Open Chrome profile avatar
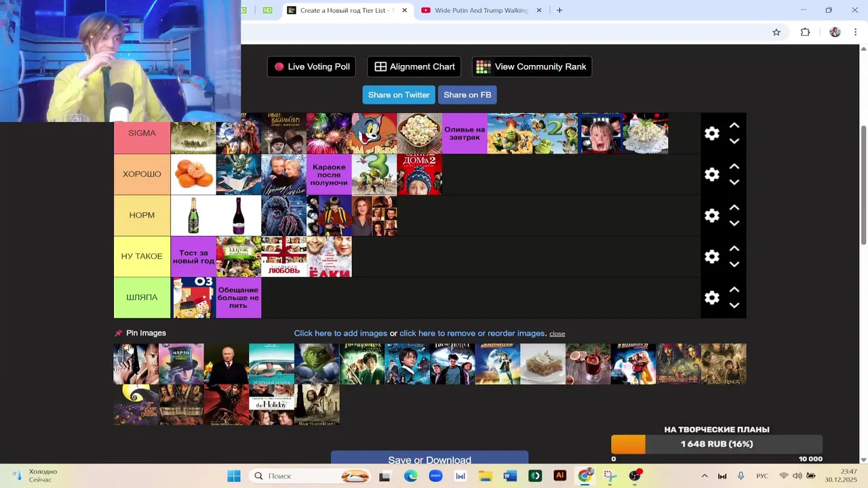 tap(835, 32)
